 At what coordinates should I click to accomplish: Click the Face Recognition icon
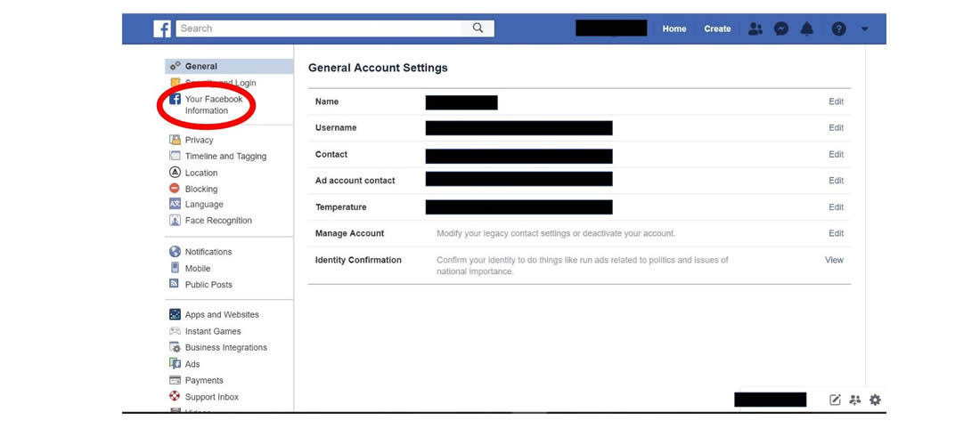tap(175, 221)
